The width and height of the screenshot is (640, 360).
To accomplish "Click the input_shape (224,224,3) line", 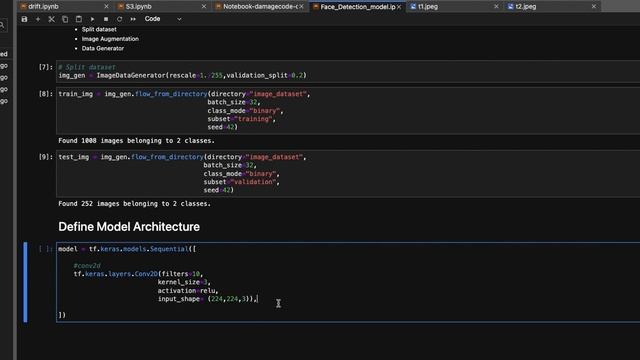I will 208,299.
